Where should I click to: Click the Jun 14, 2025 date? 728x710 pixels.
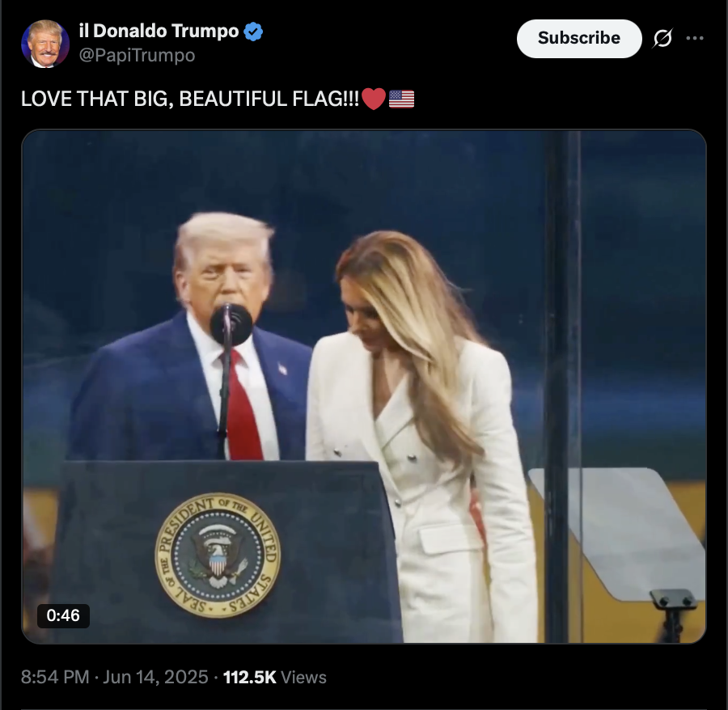pyautogui.click(x=155, y=677)
